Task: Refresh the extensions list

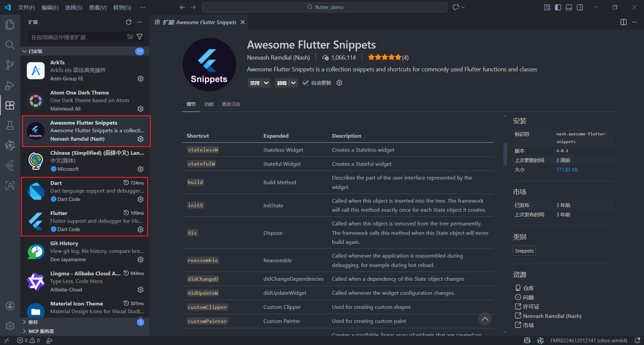Action: click(129, 22)
